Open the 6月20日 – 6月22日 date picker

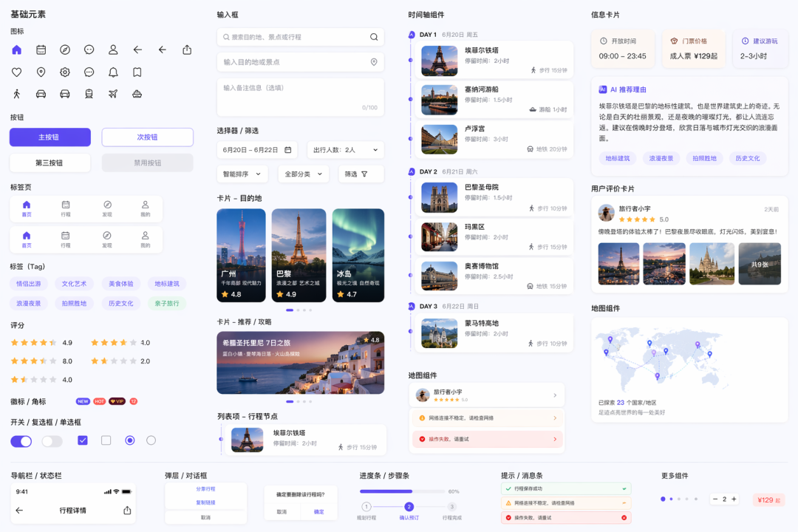tap(257, 150)
